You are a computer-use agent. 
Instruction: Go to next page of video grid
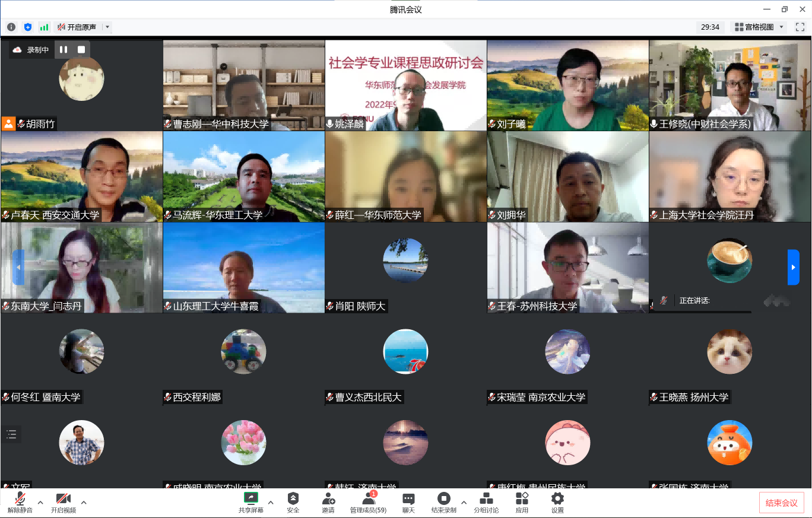(793, 267)
